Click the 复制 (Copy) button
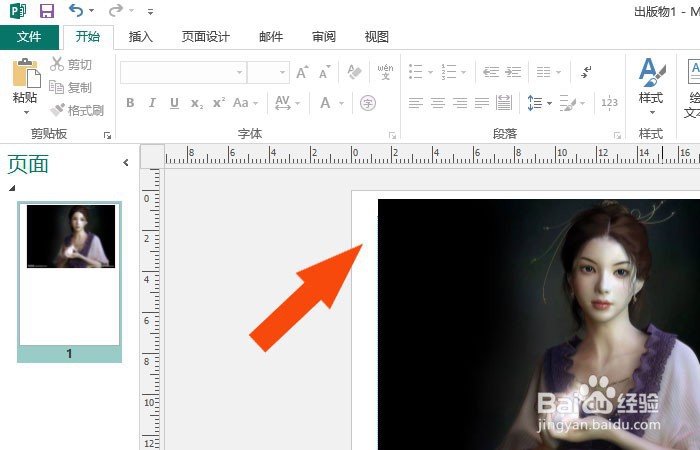 click(70, 87)
